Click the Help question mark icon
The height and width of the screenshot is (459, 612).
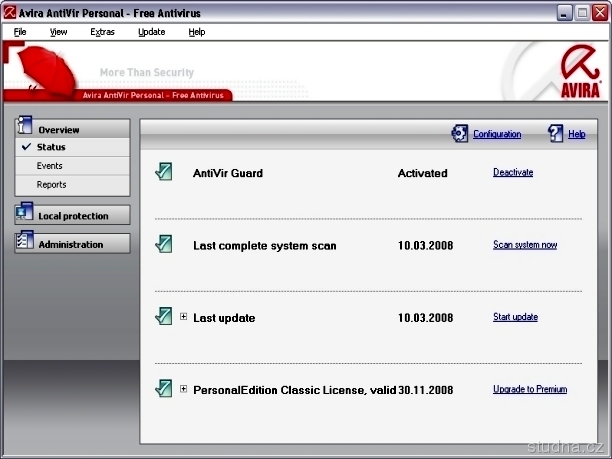(x=557, y=133)
